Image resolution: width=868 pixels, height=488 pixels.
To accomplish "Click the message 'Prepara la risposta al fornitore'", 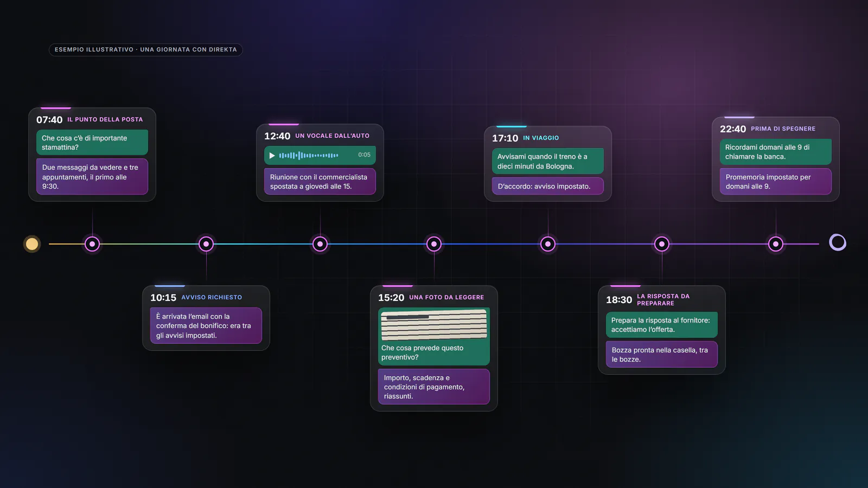I will click(662, 325).
